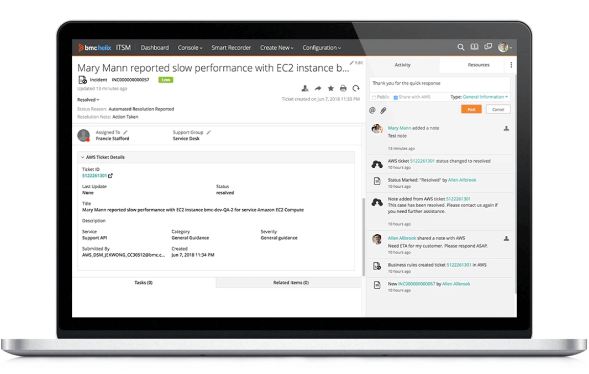Print the ticket using printer icon
Image resolution: width=589 pixels, height=374 pixels.
tap(343, 88)
